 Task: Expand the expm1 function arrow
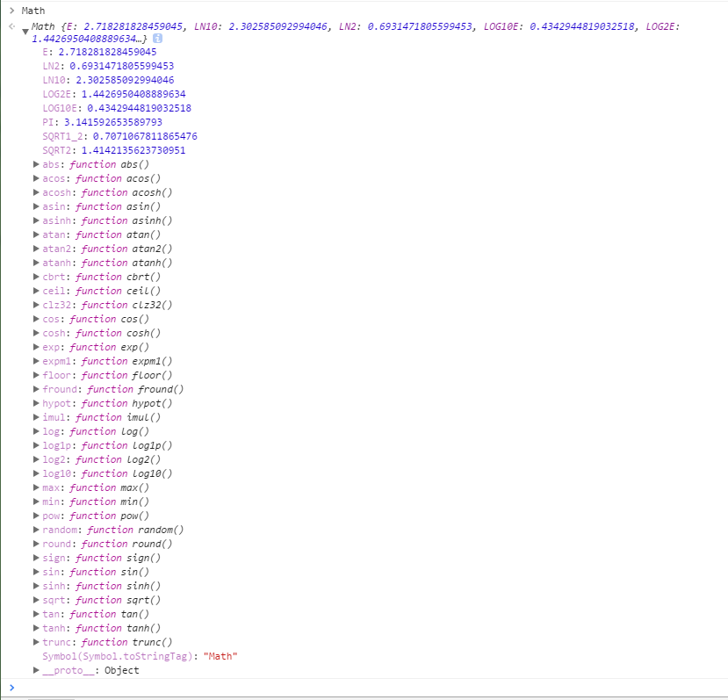click(x=36, y=361)
